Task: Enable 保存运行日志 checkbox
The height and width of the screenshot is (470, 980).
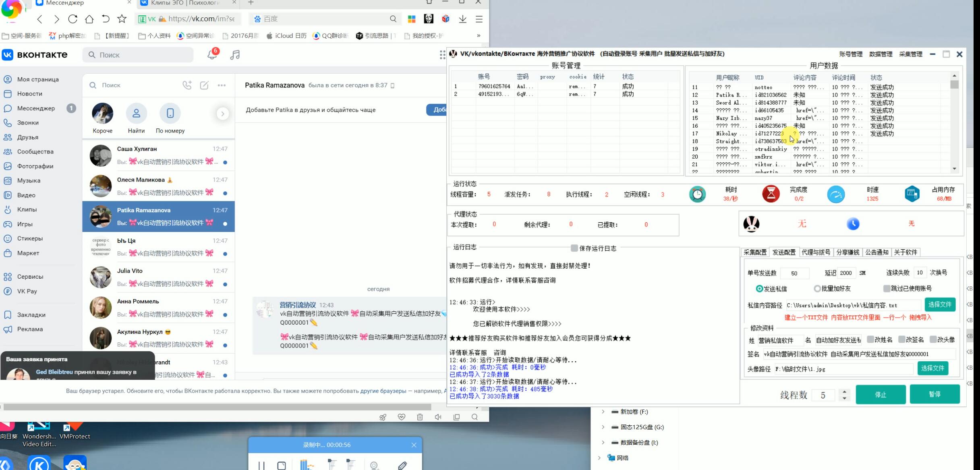Action: 574,248
